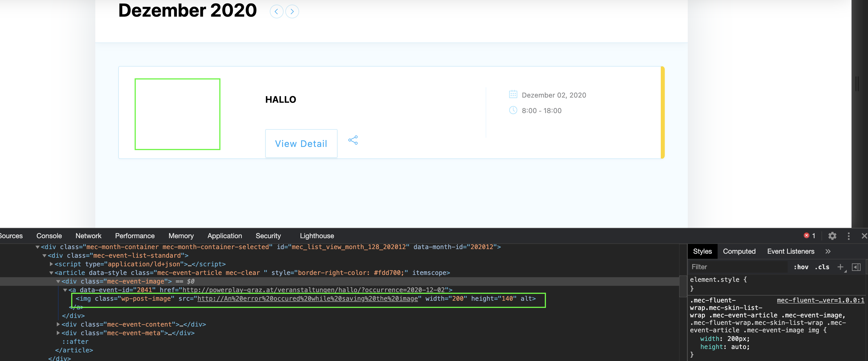Open the Computed tab
This screenshot has width=868, height=361.
(x=739, y=251)
